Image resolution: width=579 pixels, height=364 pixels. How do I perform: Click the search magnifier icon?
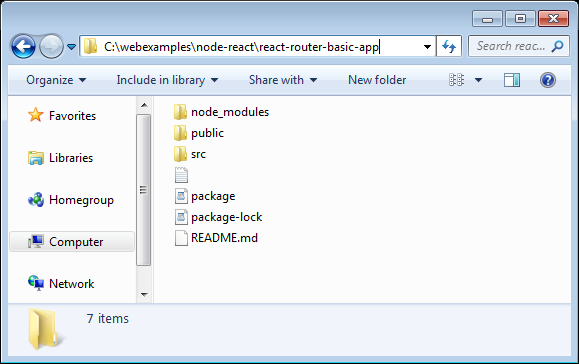coord(557,46)
